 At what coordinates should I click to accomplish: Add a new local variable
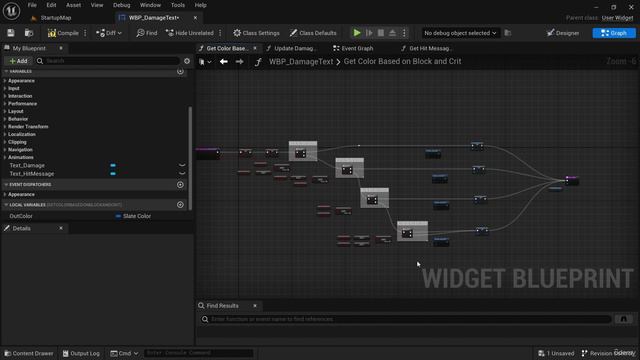click(180, 204)
